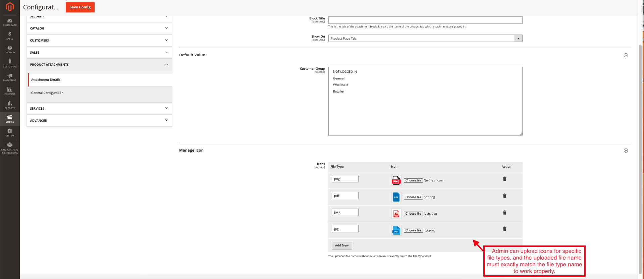This screenshot has height=279, width=644.
Task: Focus the Block Title input field
Action: click(x=425, y=20)
